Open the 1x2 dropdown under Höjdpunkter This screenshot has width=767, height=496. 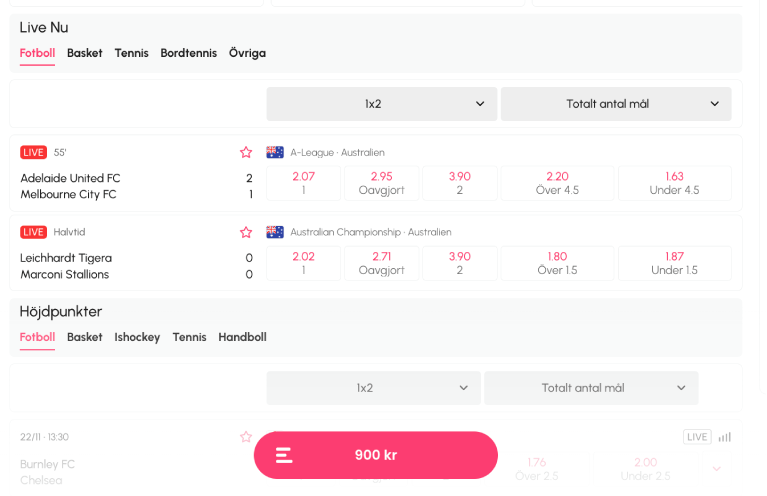(373, 388)
